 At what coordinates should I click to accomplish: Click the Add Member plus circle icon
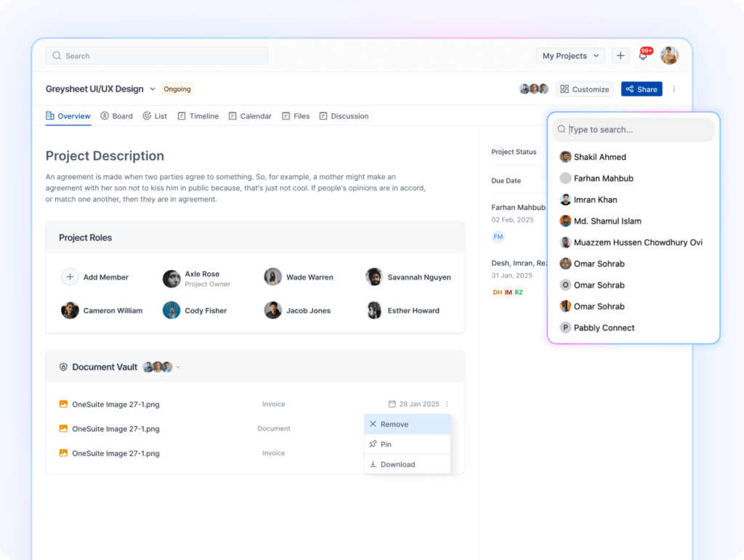70,277
